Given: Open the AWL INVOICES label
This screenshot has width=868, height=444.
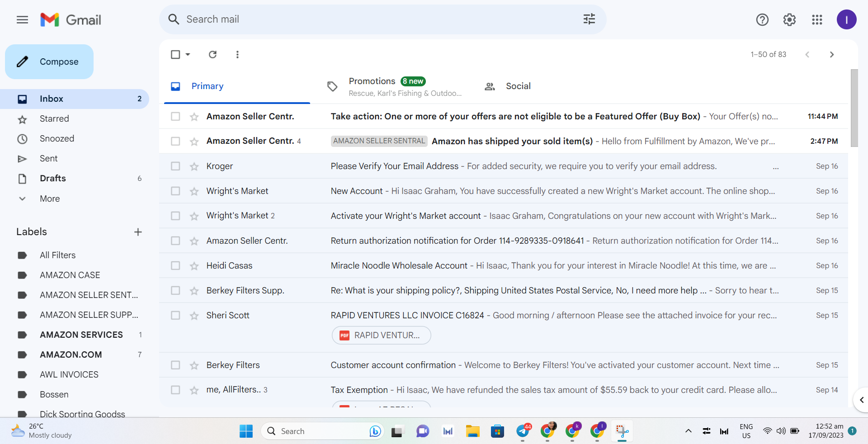Looking at the screenshot, I should point(75,374).
